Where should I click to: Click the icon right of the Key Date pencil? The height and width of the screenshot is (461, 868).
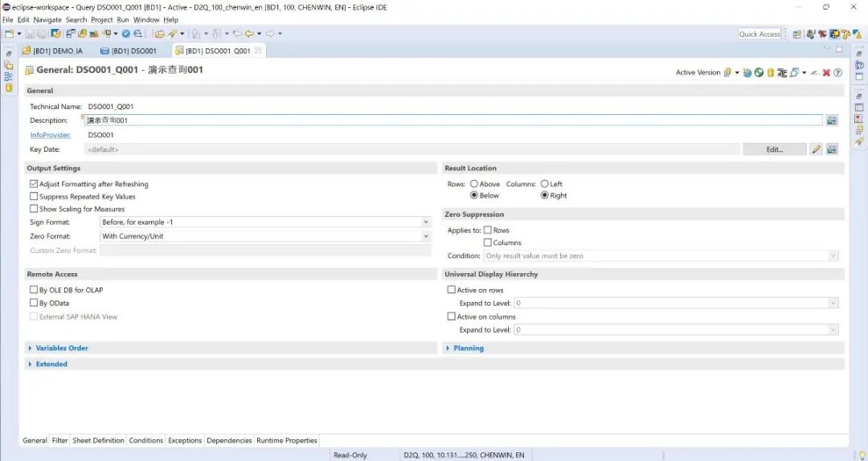832,149
